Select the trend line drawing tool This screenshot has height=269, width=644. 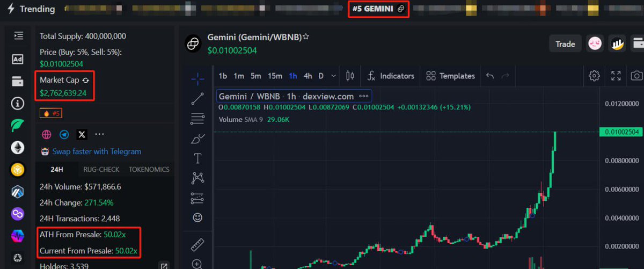click(x=197, y=99)
